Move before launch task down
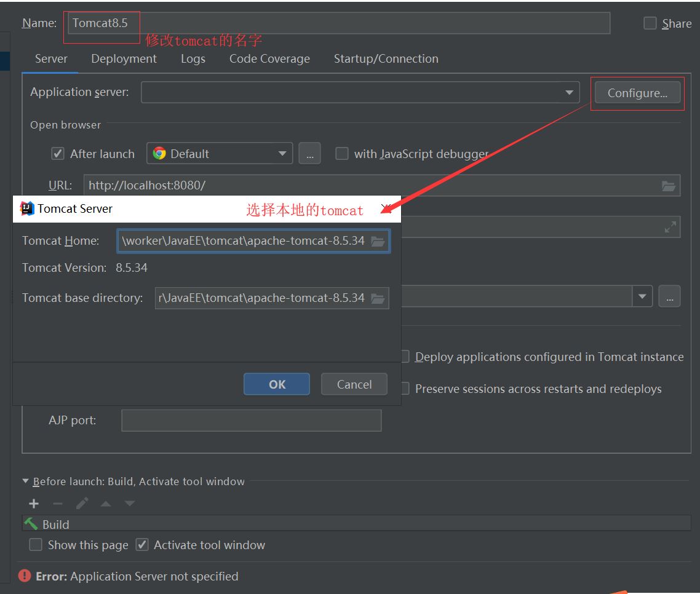 129,504
